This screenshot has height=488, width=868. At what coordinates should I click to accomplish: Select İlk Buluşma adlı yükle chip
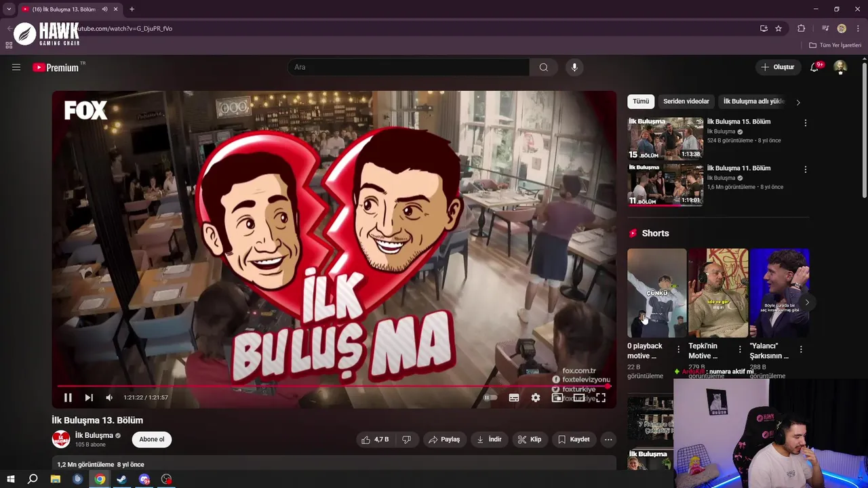click(x=753, y=101)
